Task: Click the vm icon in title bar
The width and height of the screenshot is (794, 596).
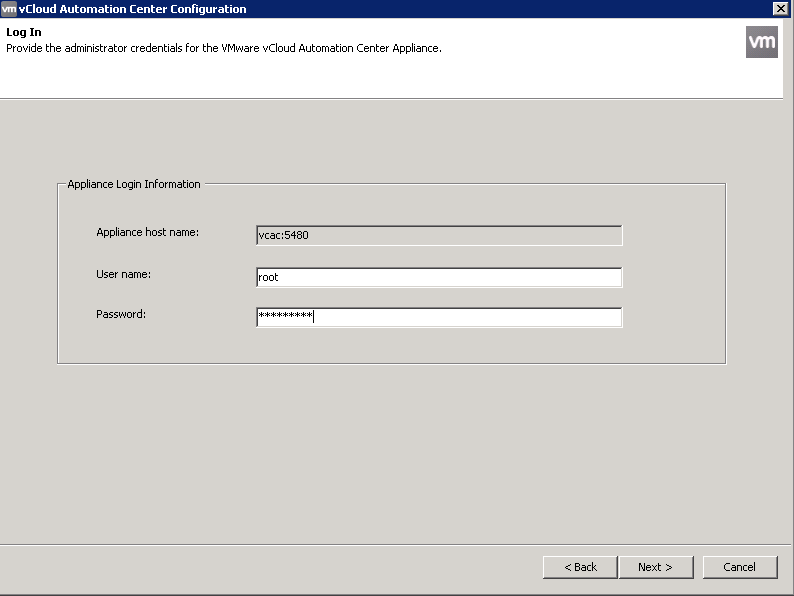Action: 9,8
